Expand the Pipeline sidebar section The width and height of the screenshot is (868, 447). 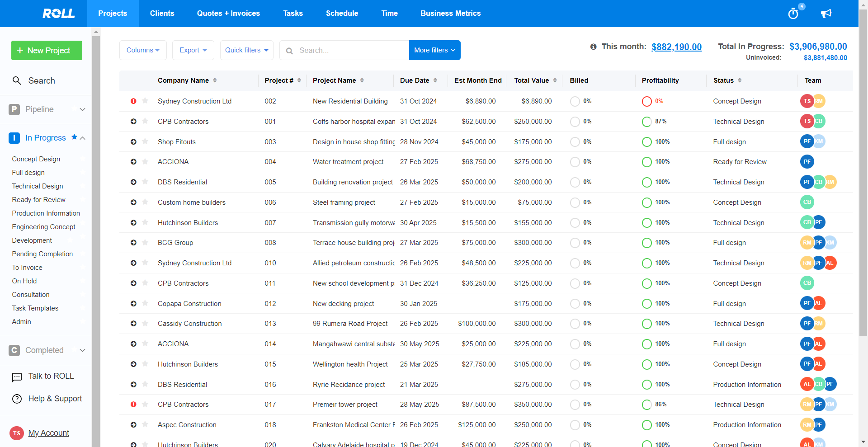[82, 109]
